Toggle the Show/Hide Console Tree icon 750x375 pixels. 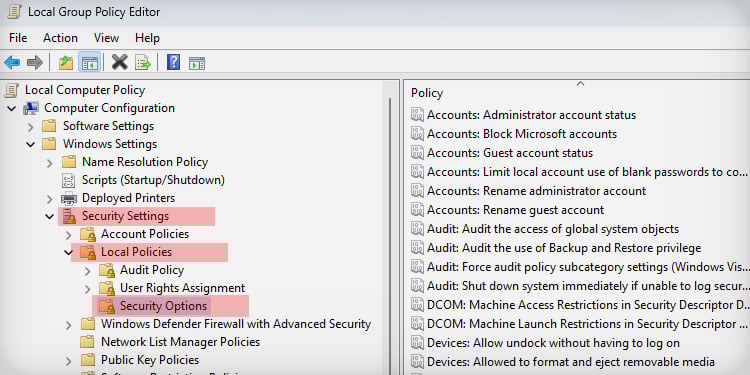89,62
